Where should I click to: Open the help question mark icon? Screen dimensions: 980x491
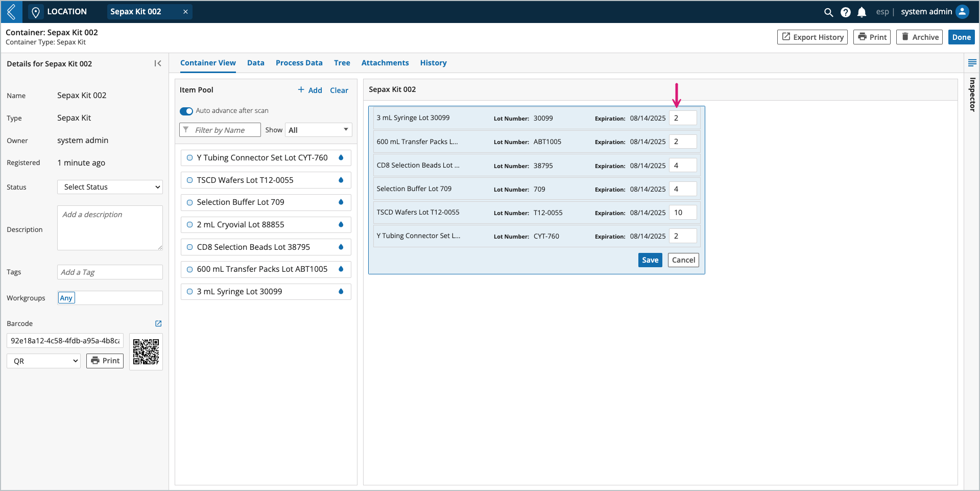845,12
